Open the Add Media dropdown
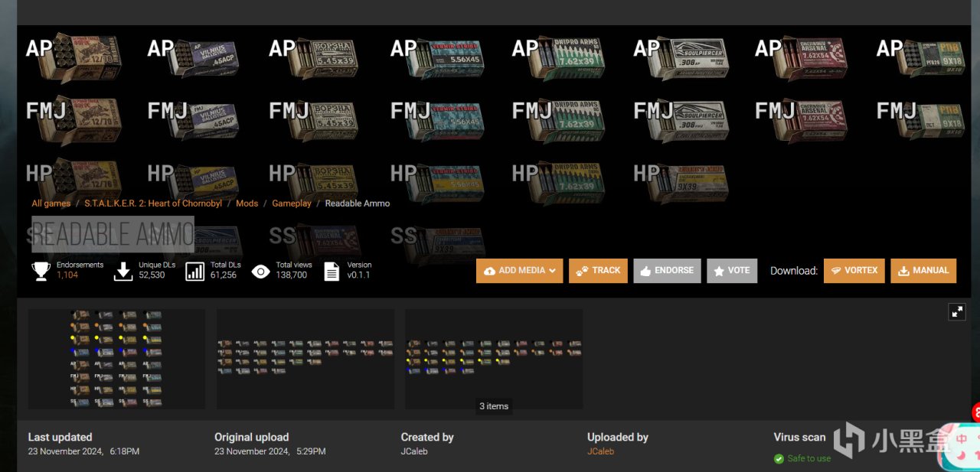This screenshot has height=472, width=980. (519, 271)
